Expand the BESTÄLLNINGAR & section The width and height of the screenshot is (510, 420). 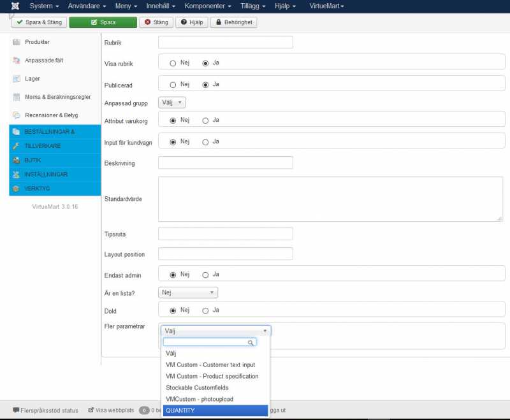55,132
